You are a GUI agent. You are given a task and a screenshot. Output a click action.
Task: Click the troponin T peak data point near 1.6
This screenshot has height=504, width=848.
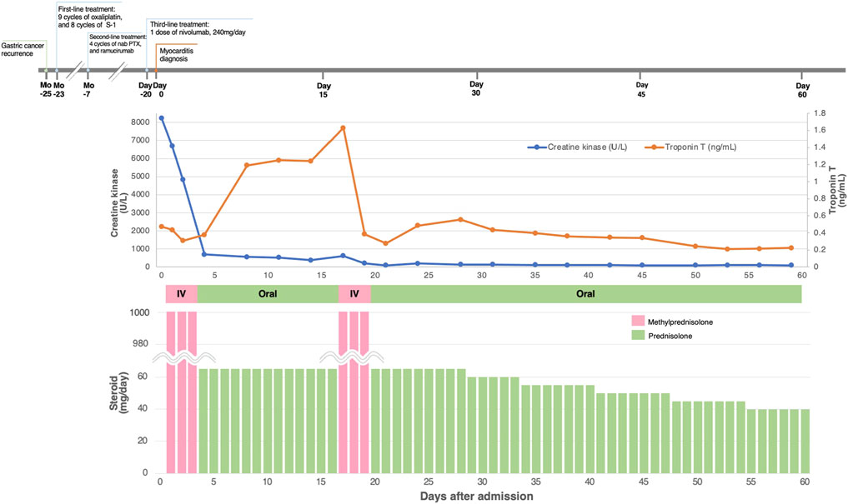(x=343, y=128)
